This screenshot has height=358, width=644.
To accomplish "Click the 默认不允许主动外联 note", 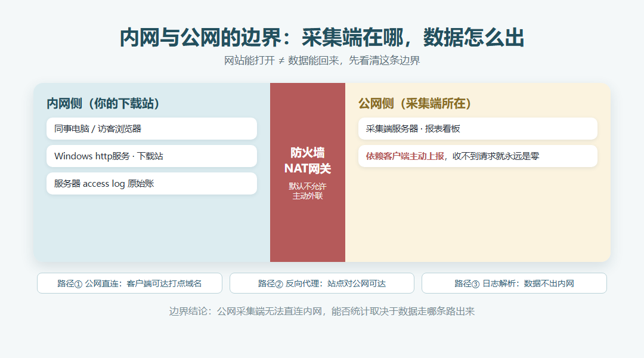I will coord(308,191).
